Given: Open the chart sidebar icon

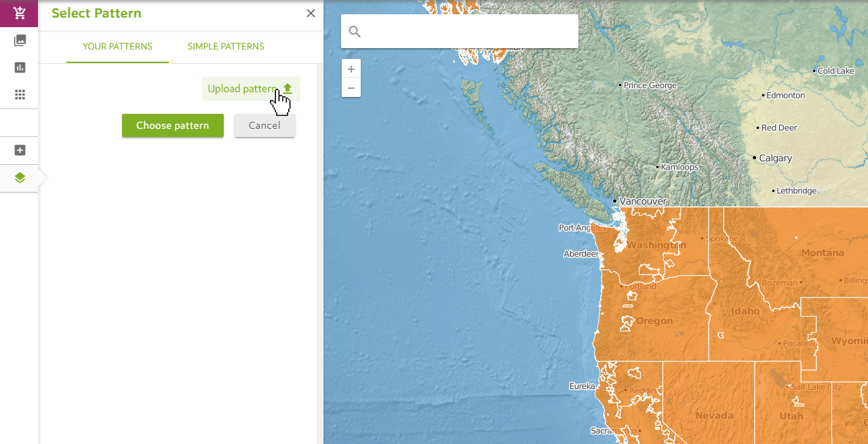Looking at the screenshot, I should [x=20, y=67].
